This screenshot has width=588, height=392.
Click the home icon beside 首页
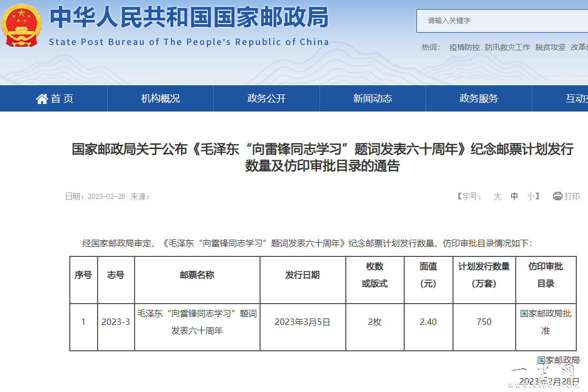[42, 99]
